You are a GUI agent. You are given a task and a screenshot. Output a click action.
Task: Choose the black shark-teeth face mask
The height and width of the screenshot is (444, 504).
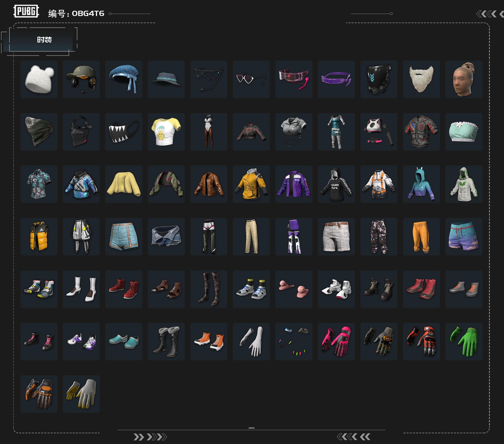124,132
